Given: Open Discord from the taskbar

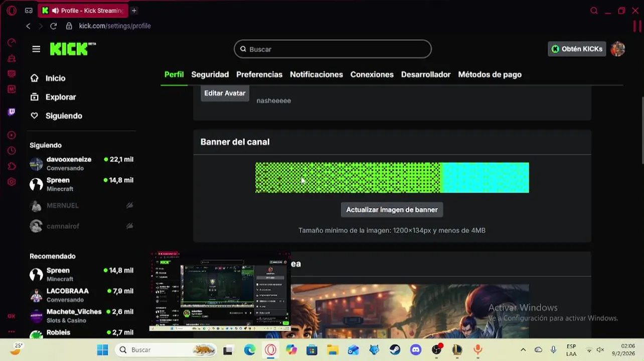Looking at the screenshot, I should click(416, 350).
